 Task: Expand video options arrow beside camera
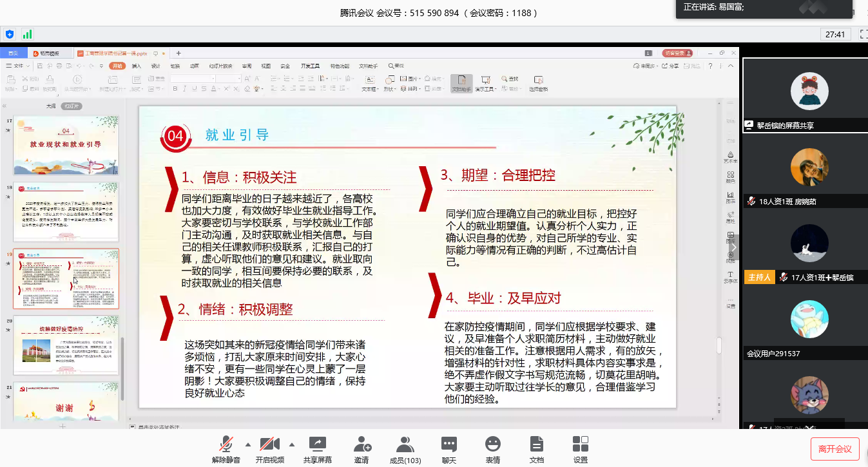coord(292,444)
